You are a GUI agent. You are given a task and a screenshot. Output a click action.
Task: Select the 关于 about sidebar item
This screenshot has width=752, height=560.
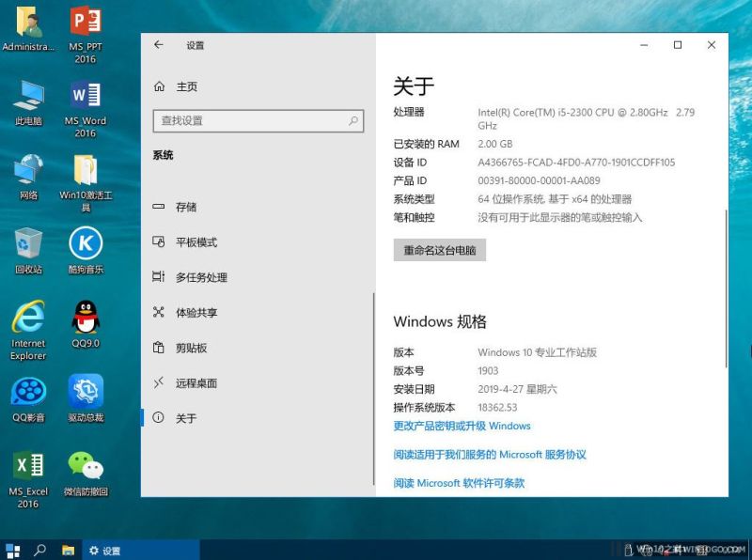click(x=186, y=418)
